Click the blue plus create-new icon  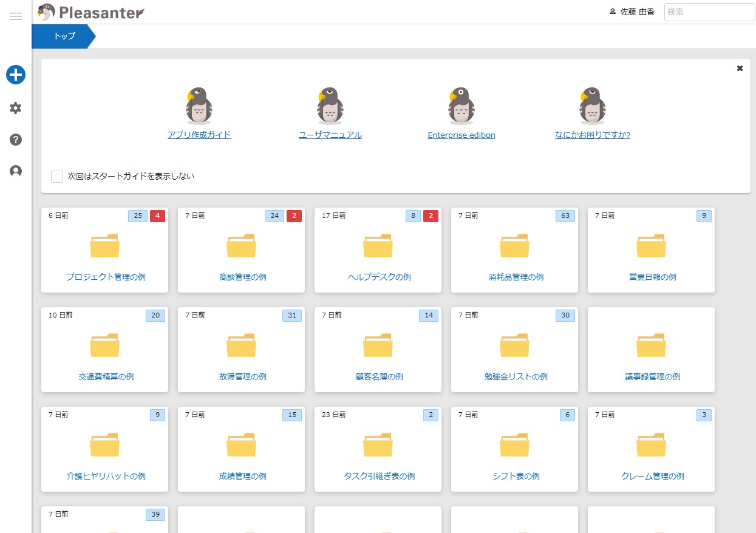point(16,75)
